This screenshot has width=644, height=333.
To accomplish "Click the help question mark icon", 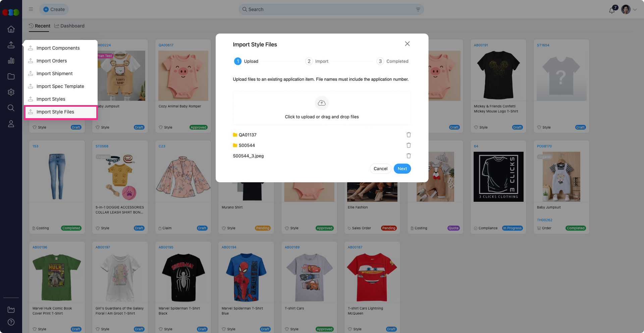I will [x=11, y=322].
